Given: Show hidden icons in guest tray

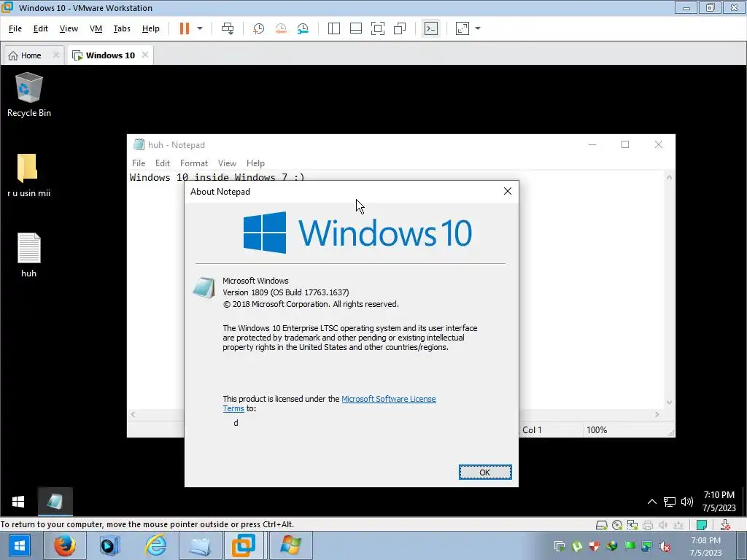Looking at the screenshot, I should point(652,502).
